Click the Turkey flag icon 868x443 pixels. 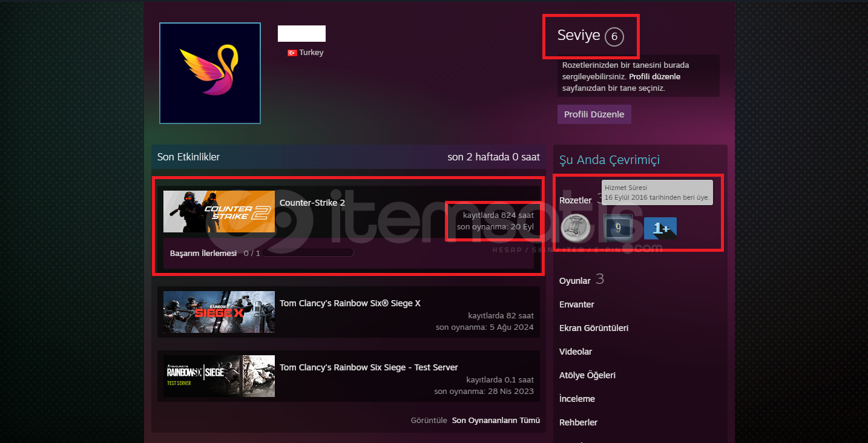coord(292,53)
